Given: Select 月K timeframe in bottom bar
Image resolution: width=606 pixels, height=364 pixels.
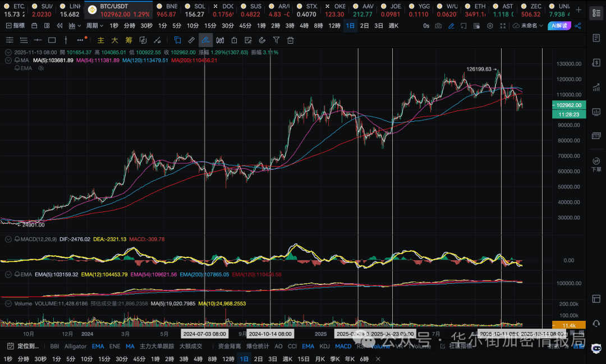Looking at the screenshot, I should tap(320, 359).
